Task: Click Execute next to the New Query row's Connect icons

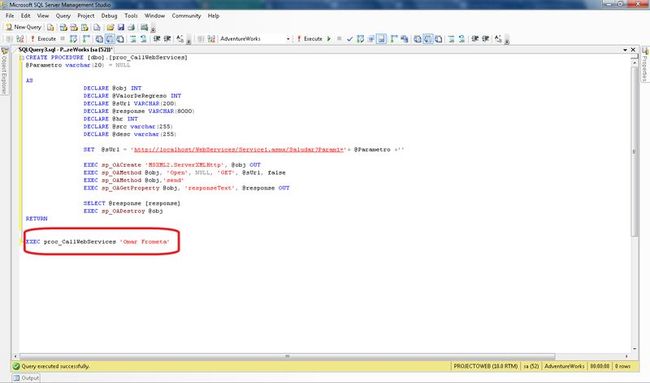Action: [x=43, y=39]
